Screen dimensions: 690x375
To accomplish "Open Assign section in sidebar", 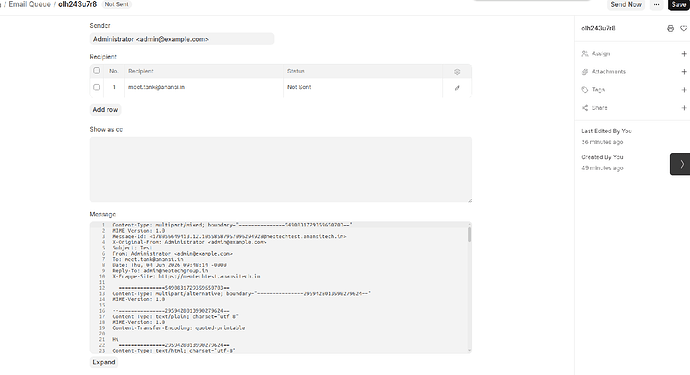I will (x=601, y=54).
